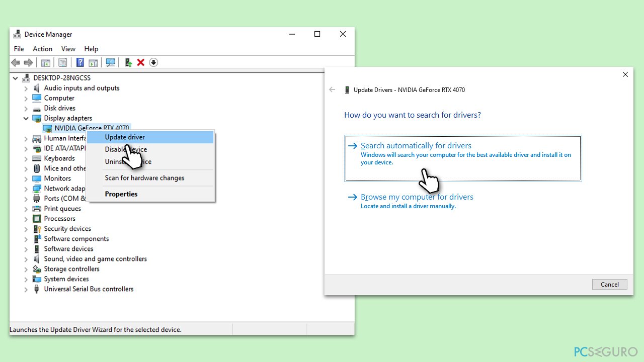Viewport: 644px width, 362px height.
Task: Click the Audio inputs and outputs speaker icon
Action: pos(37,88)
